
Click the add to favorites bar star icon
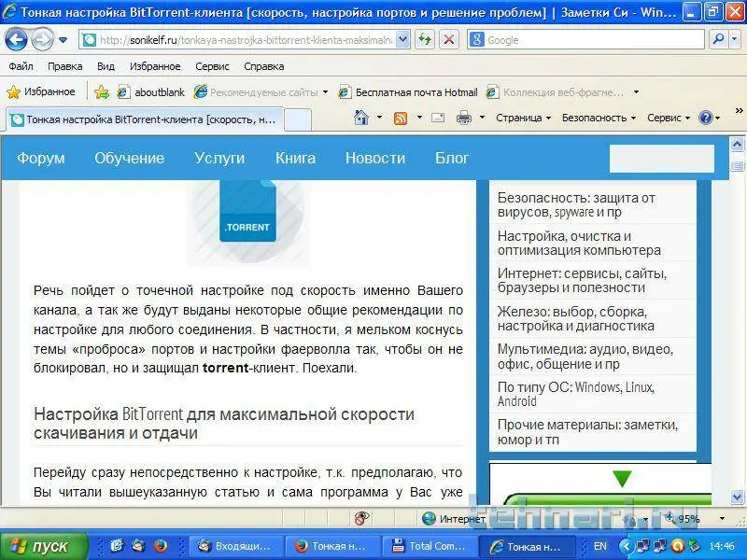point(102,91)
